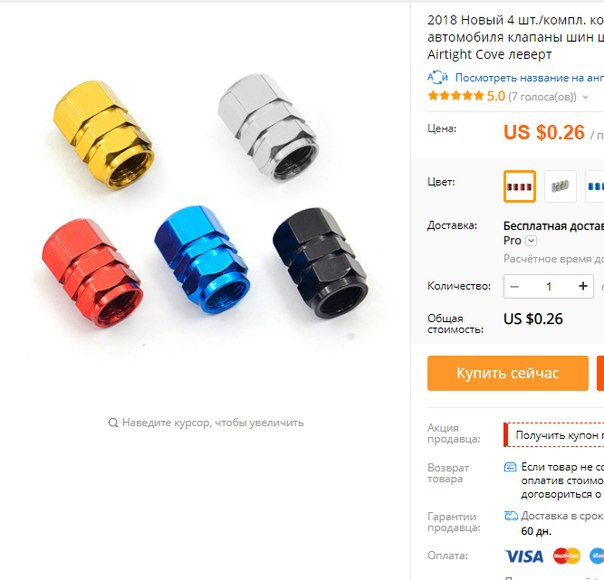The height and width of the screenshot is (580, 604).
Task: Click the return policy icon
Action: click(x=510, y=467)
